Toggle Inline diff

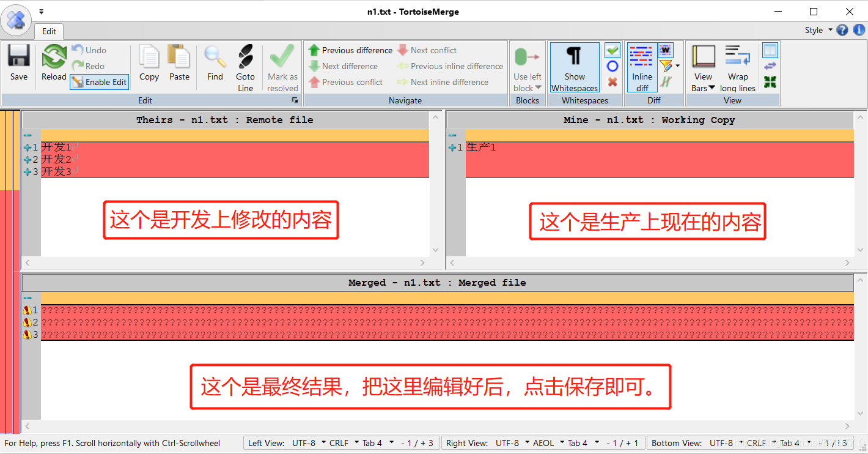pos(642,67)
